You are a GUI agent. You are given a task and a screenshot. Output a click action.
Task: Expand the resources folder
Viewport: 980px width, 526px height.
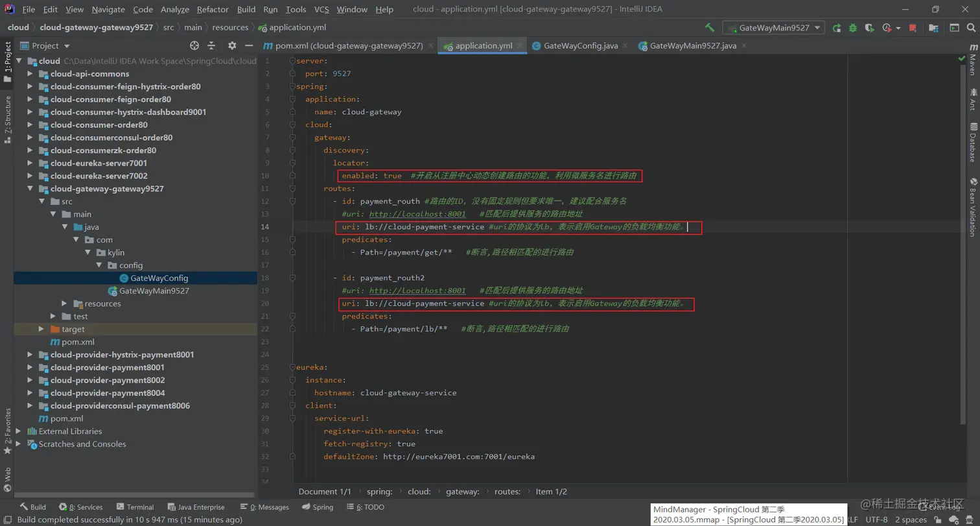64,304
